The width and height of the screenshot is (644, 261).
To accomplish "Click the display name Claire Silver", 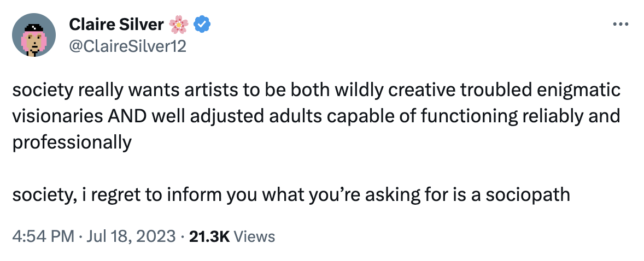I will pos(115,25).
